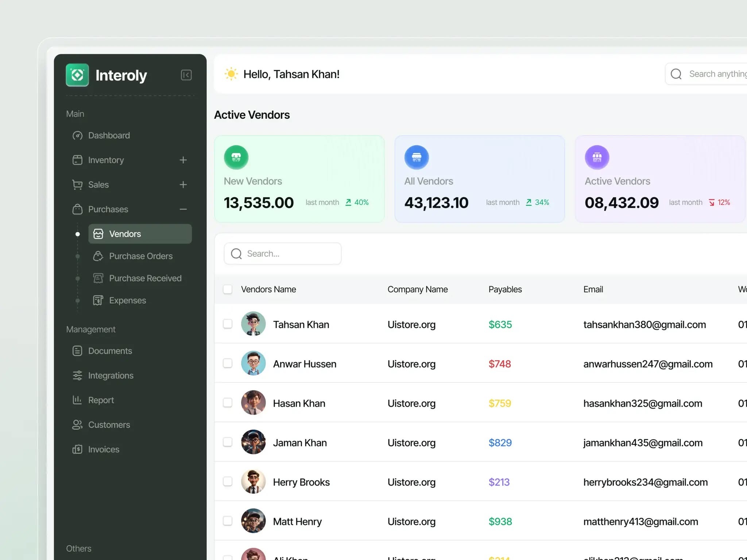The image size is (747, 560).
Task: Click the Inventory box icon
Action: click(77, 160)
